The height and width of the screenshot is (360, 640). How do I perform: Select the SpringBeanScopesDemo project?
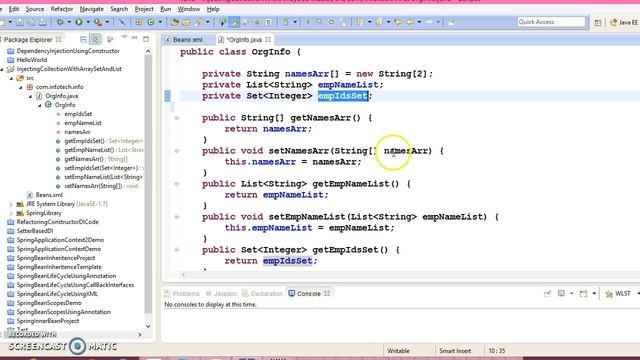coord(49,302)
